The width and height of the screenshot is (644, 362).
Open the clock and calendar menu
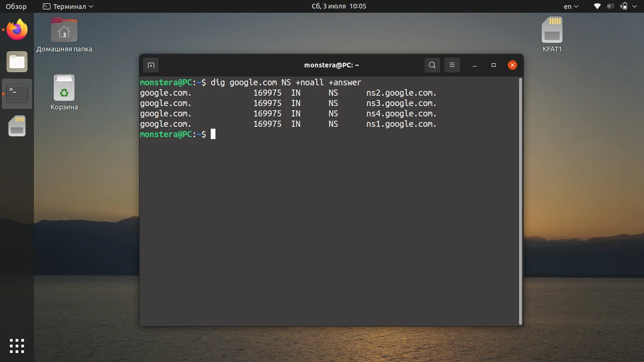(x=339, y=6)
